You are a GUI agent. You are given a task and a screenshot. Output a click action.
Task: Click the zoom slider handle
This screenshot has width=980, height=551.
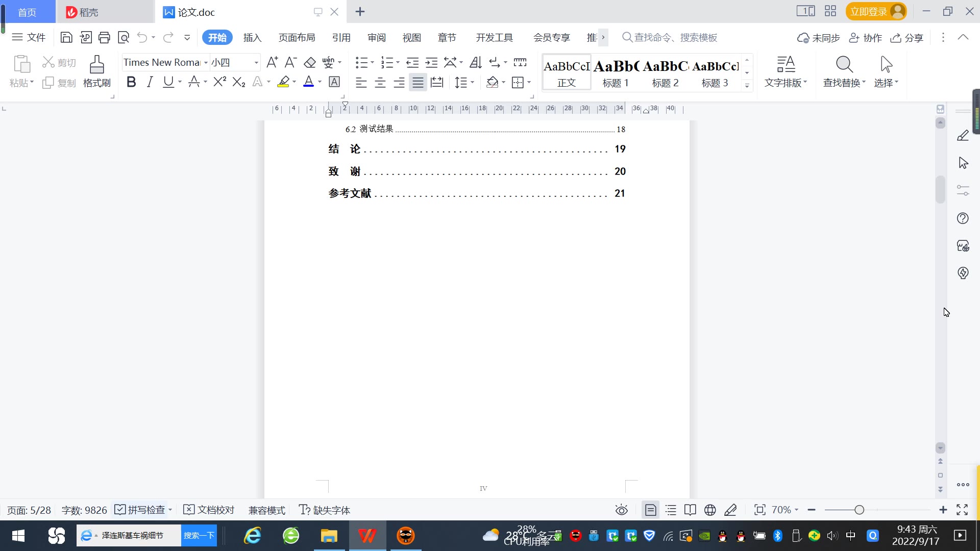pos(859,510)
